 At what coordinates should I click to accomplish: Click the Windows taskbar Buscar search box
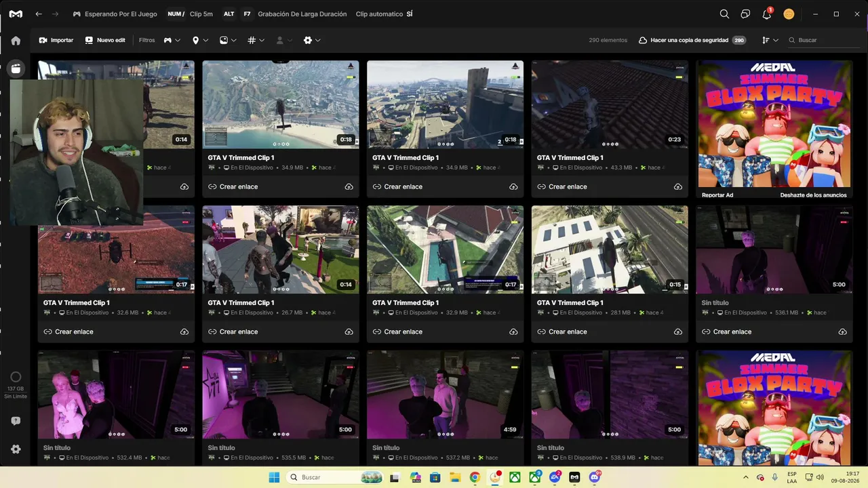coord(334,477)
